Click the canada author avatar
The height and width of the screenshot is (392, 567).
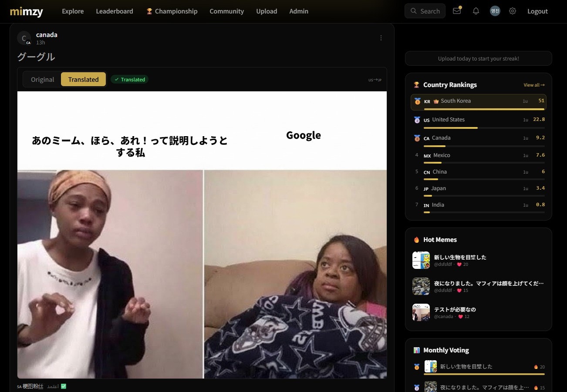point(24,38)
